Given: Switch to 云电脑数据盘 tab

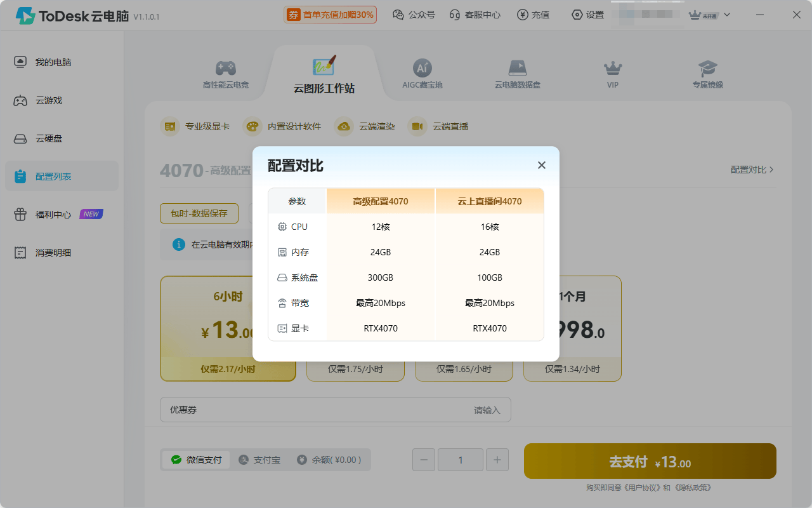Looking at the screenshot, I should tap(518, 74).
